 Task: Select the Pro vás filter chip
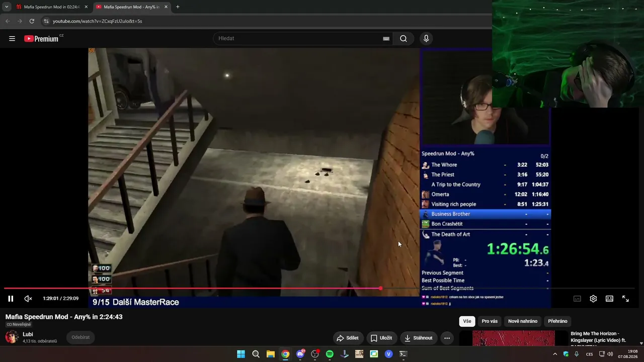coord(490,321)
